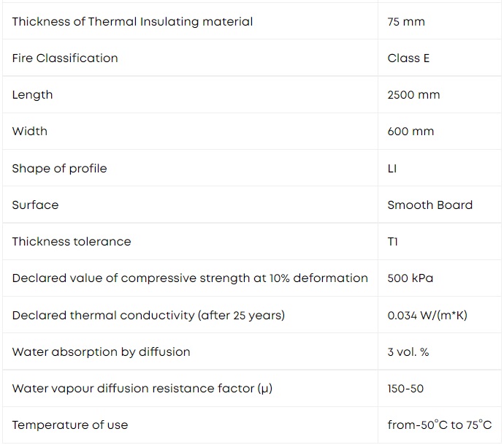The width and height of the screenshot is (504, 445).
Task: Click the 3 vol. % water absorption value
Action: pyautogui.click(x=408, y=352)
